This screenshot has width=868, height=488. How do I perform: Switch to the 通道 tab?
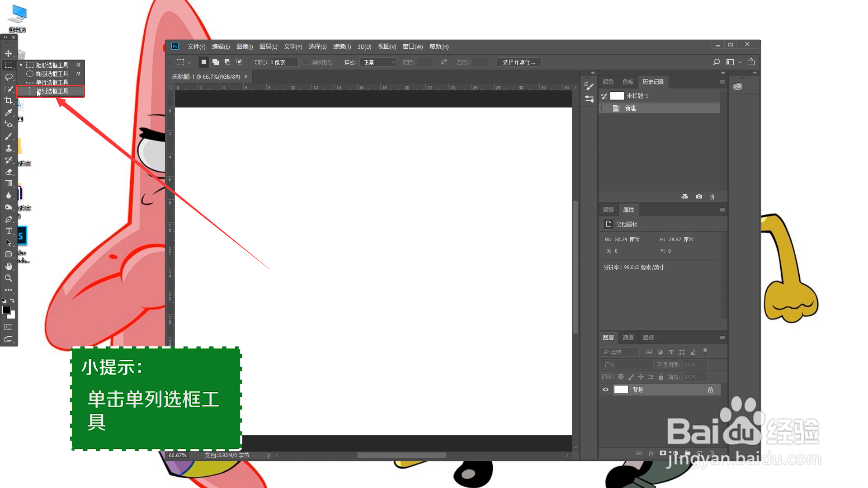click(627, 338)
